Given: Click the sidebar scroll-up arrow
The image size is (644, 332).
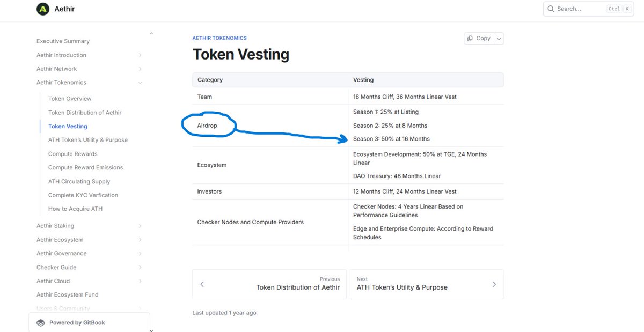Looking at the screenshot, I should coord(151,34).
